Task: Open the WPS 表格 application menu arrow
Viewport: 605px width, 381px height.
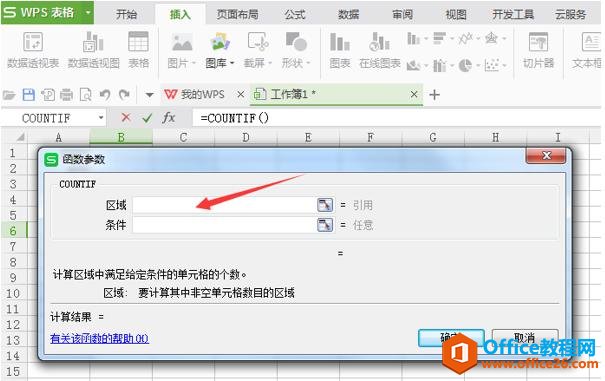Action: click(88, 13)
